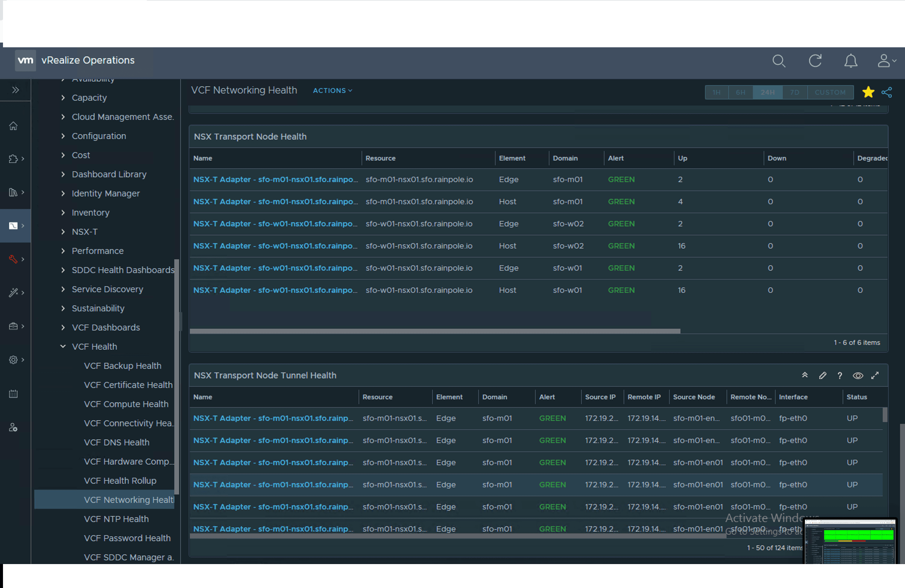
Task: Open first NSX-T Adapter link in Node Health
Action: (x=275, y=180)
